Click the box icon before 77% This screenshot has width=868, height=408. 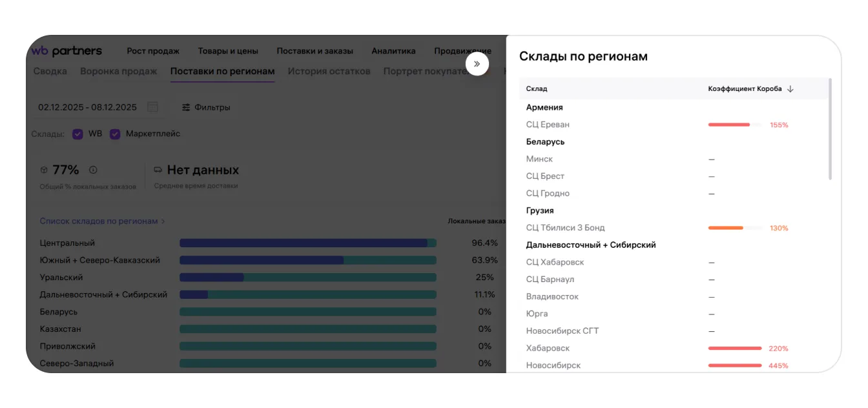tap(44, 170)
